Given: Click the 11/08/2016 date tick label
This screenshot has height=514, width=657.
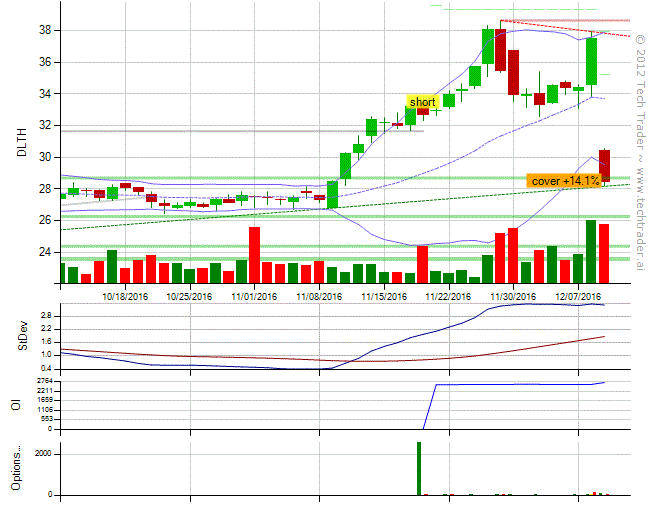Looking at the screenshot, I should click(x=319, y=296).
